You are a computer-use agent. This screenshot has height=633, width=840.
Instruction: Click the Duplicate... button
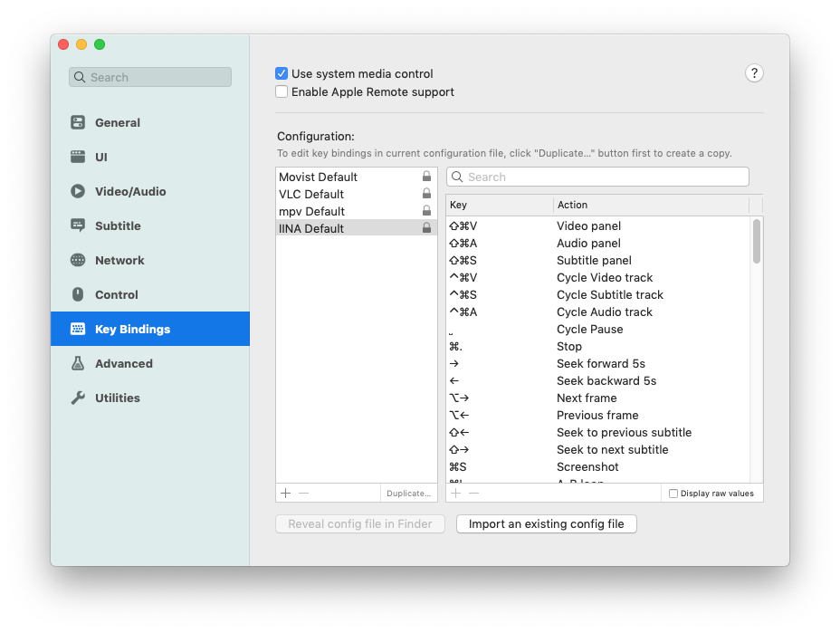click(x=409, y=494)
